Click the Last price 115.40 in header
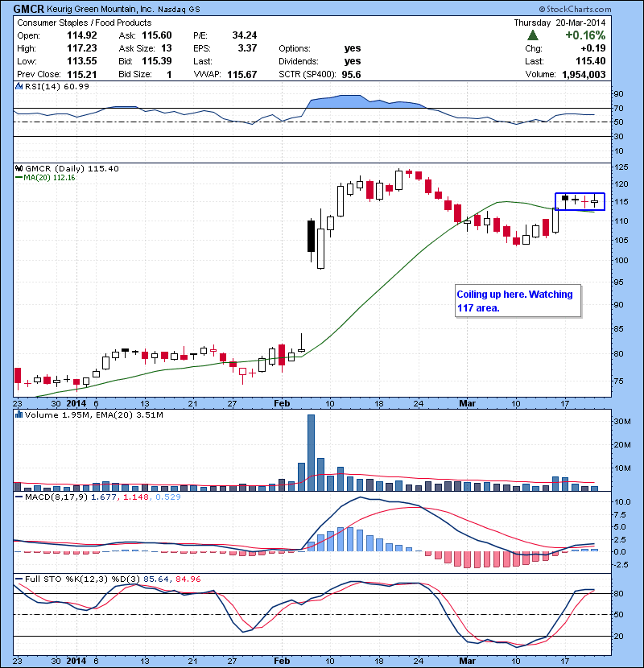Image resolution: width=644 pixels, height=668 pixels. [591, 61]
